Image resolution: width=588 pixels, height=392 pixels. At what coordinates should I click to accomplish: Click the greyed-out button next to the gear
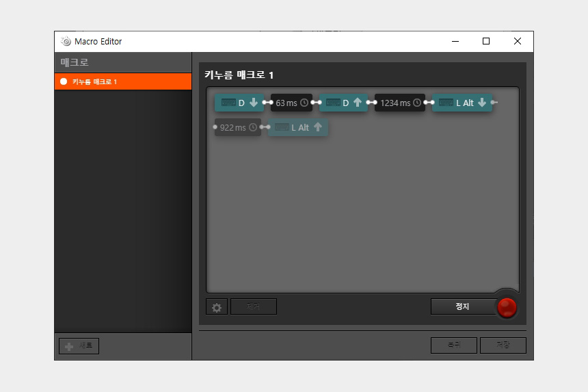point(254,306)
